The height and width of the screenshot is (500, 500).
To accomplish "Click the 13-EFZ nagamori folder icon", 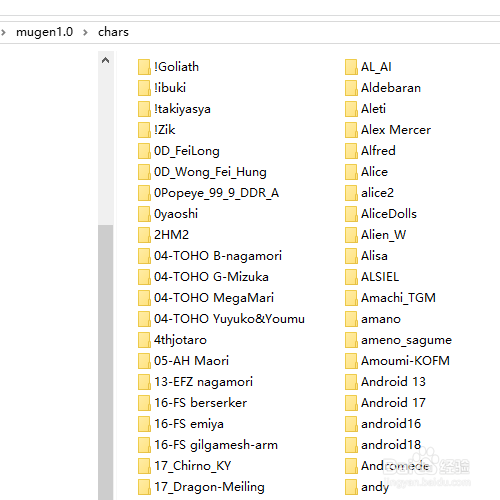I will (144, 382).
